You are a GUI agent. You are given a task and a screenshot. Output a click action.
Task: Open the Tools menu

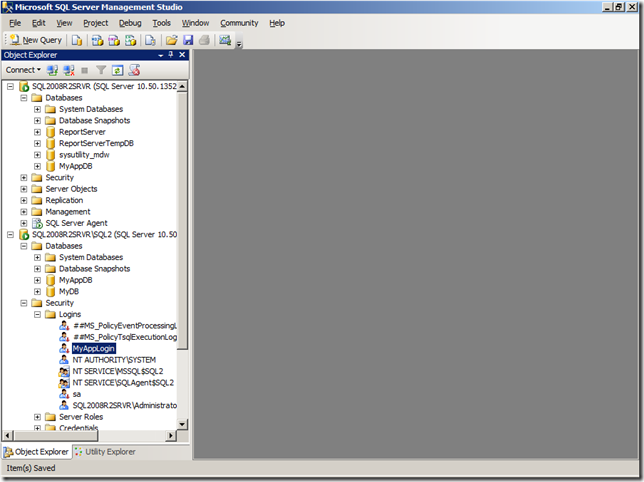(x=161, y=23)
